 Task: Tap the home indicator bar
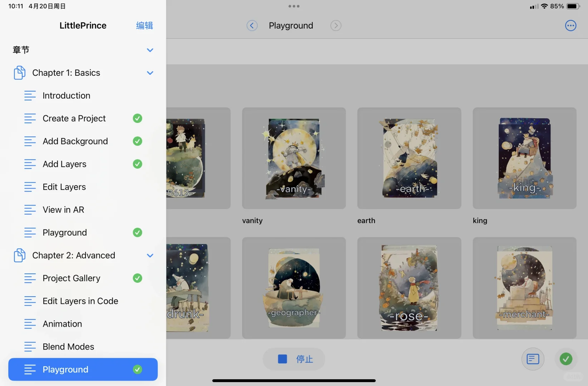(x=294, y=381)
